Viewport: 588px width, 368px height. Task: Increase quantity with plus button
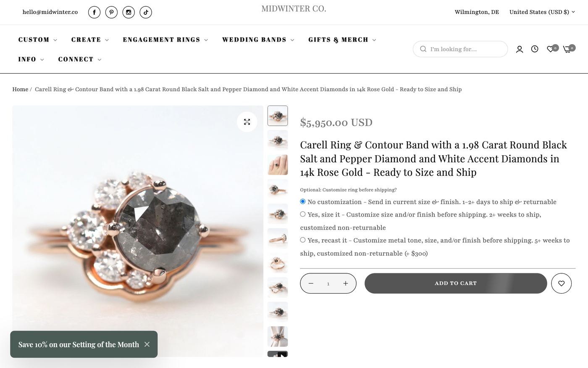346,283
